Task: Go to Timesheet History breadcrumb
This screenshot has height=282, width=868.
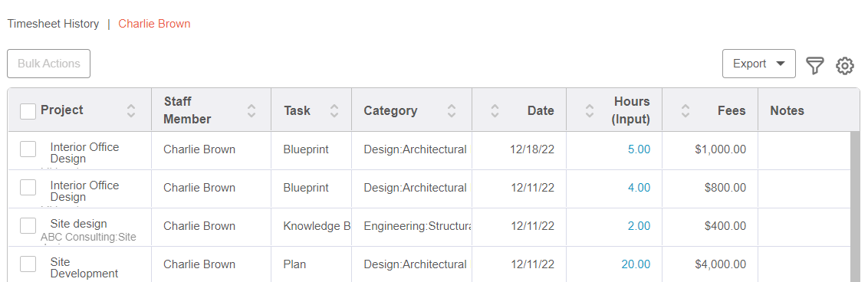Action: 53,24
